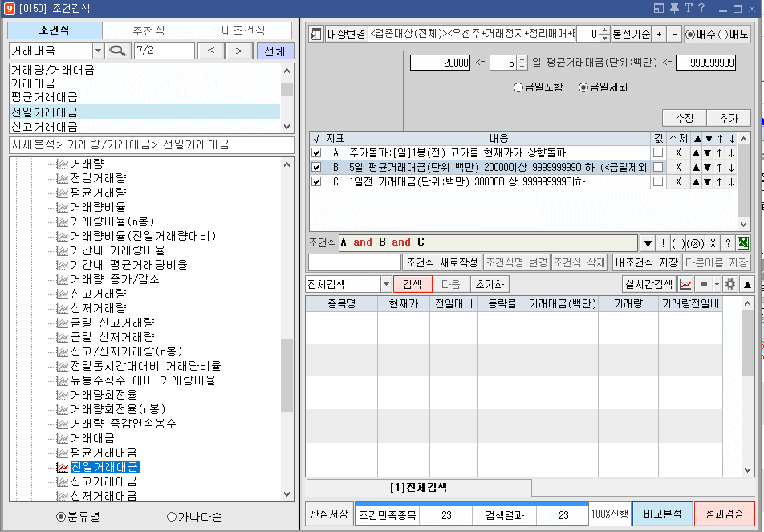Click 내조건식 저장 button
The image size is (764, 532).
tap(647, 263)
